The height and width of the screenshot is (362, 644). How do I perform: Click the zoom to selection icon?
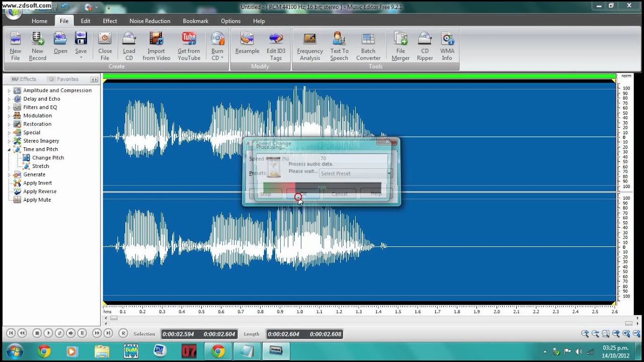[x=606, y=333]
